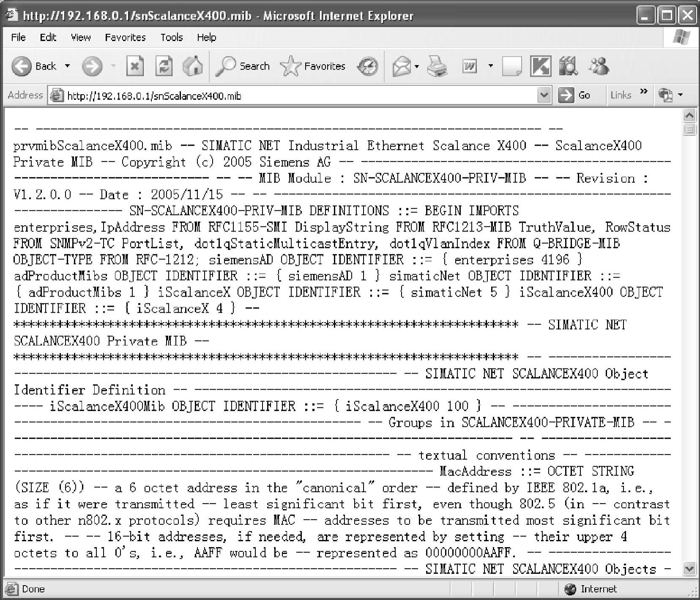Print the page with the printer icon
This screenshot has width=700, height=600.
[437, 66]
